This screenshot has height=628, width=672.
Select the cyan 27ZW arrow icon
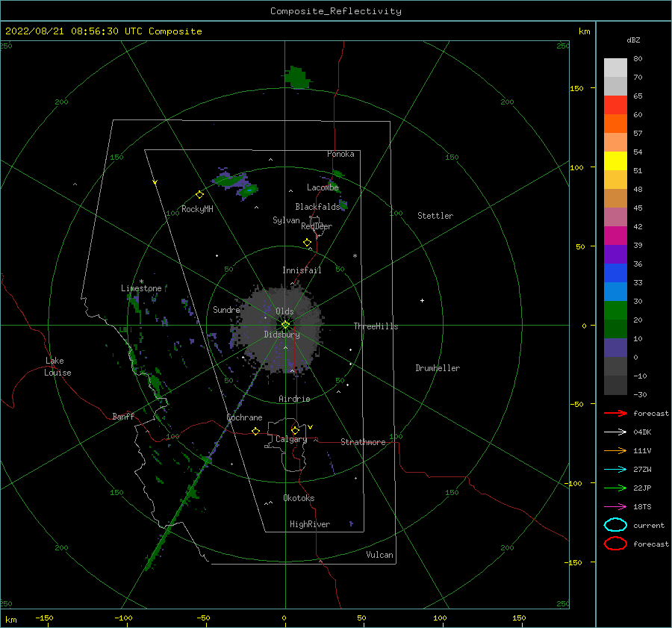click(x=615, y=470)
